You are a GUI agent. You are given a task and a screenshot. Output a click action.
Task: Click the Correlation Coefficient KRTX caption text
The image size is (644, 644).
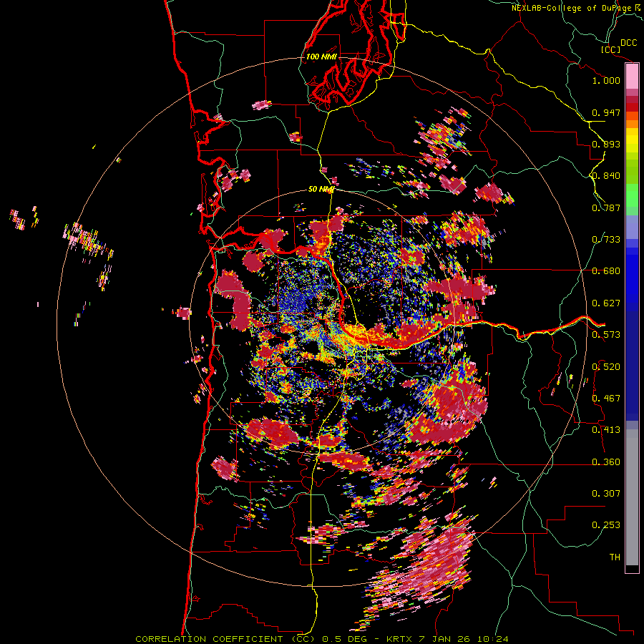(x=321, y=639)
